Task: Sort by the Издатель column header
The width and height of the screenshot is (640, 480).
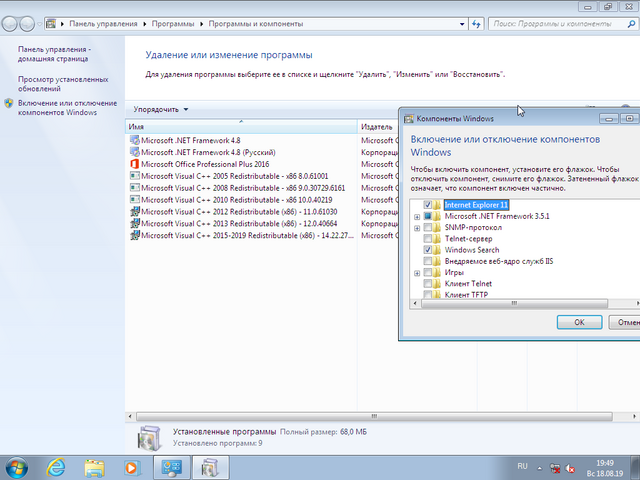Action: (x=378, y=127)
